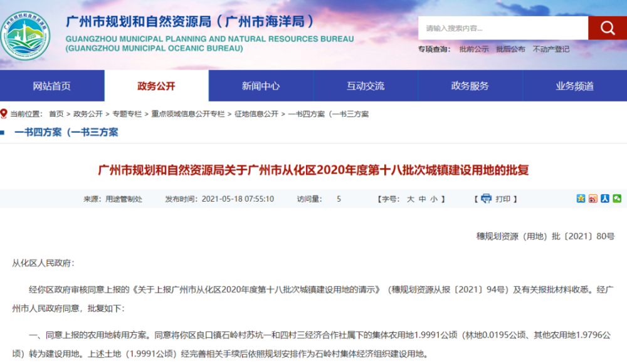Set font size to 大
Viewport: 627px width, 364px height.
(x=410, y=199)
